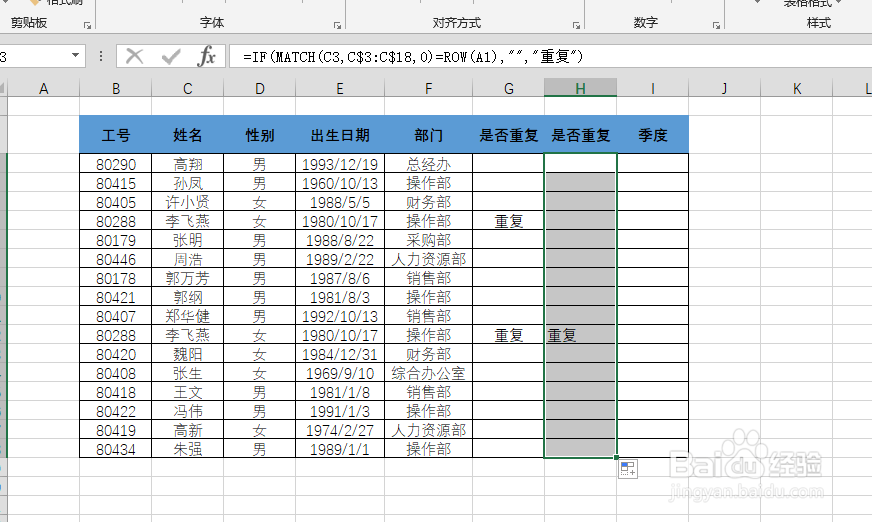Select birth date cell 1988/5/5
The image size is (872, 522).
pos(340,202)
